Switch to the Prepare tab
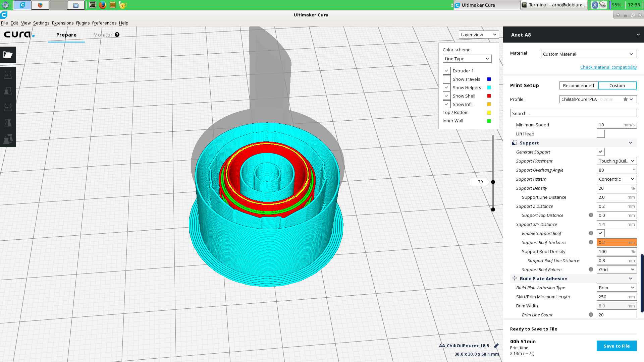644x362 pixels. (x=66, y=35)
